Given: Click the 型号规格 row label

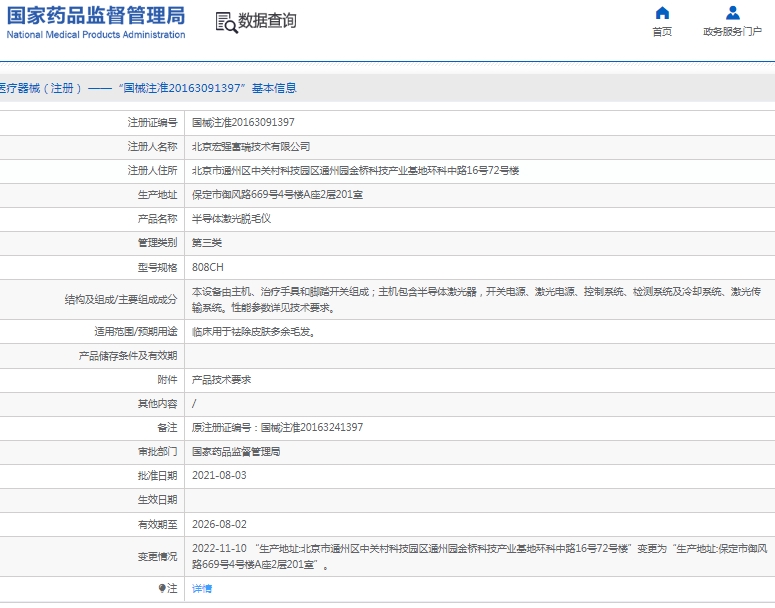Looking at the screenshot, I should coord(157,267).
